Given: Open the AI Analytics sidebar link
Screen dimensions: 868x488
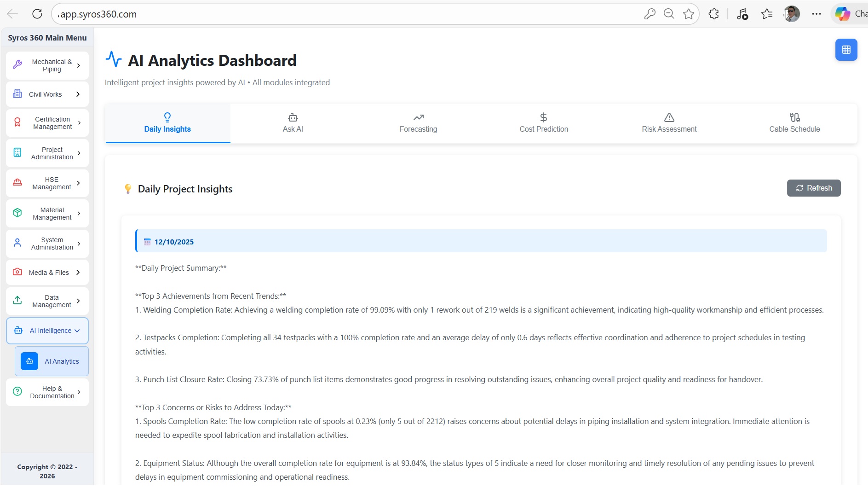Looking at the screenshot, I should tap(52, 361).
